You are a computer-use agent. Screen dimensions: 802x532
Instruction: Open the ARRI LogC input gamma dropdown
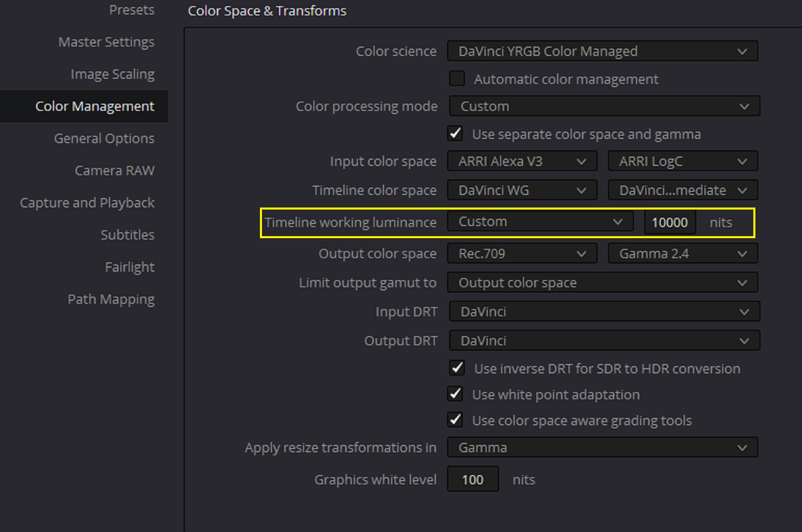pos(683,161)
